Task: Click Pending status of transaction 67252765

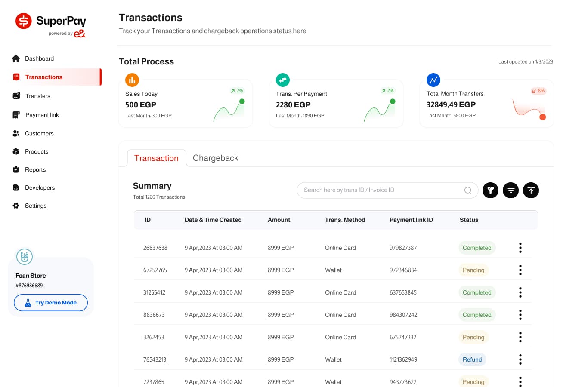Action: 473,270
